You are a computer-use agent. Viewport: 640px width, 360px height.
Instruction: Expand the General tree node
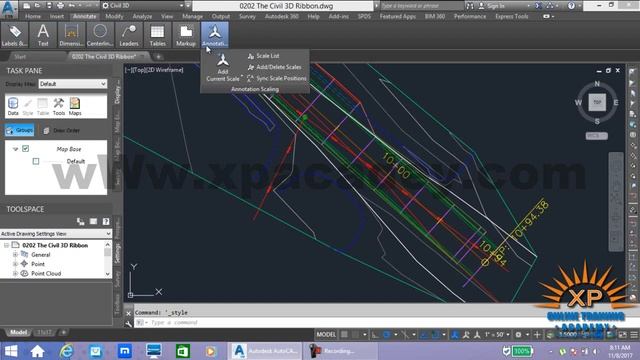click(15, 254)
